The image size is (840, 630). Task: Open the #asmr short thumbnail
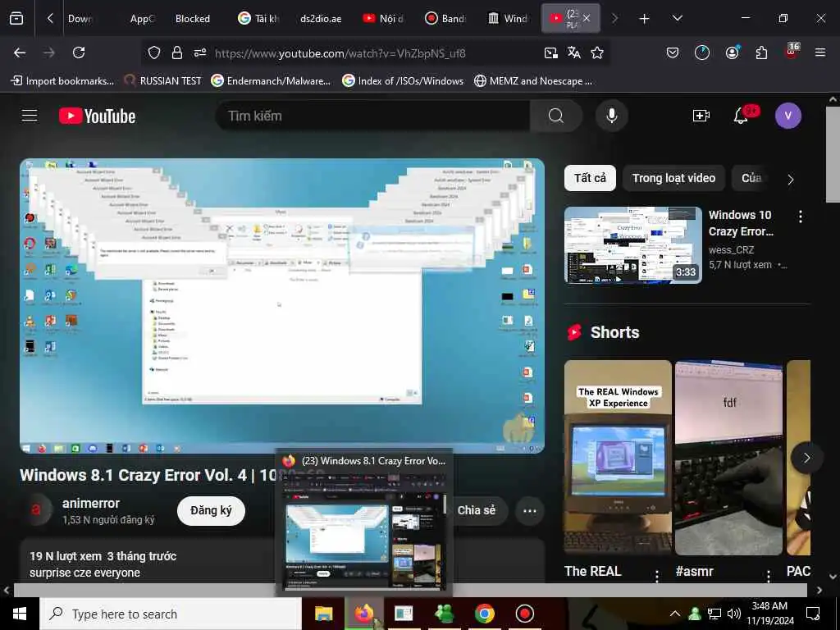point(728,457)
